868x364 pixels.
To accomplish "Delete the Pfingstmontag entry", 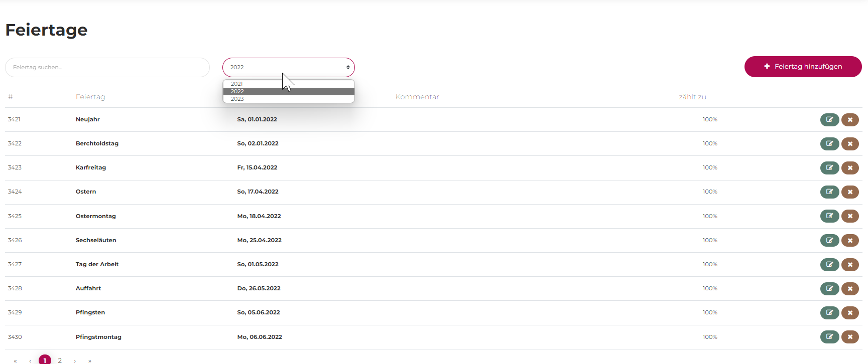I will click(850, 337).
